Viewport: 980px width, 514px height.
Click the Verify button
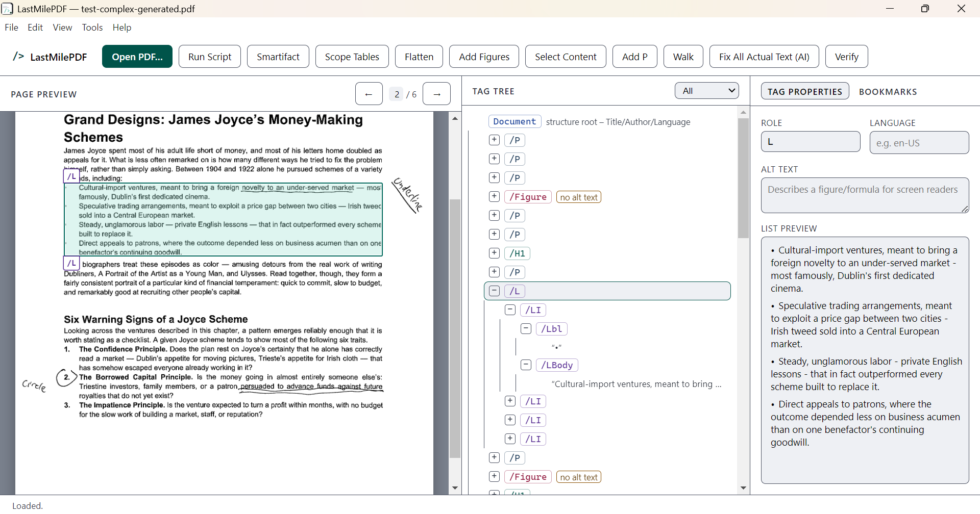pyautogui.click(x=847, y=57)
